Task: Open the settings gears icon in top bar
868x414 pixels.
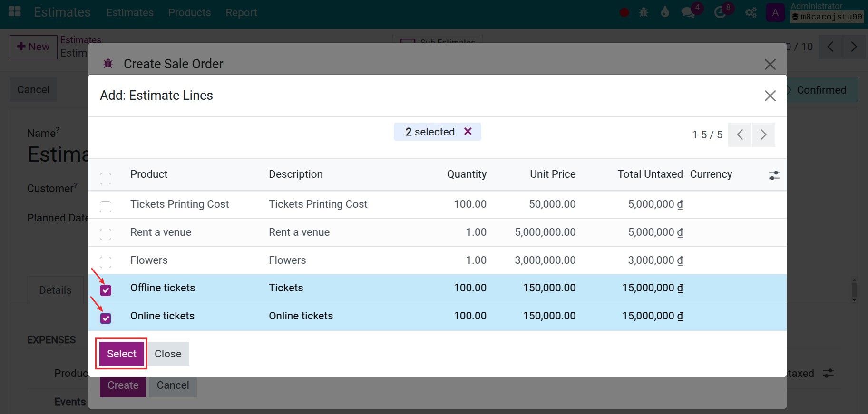Action: (751, 12)
